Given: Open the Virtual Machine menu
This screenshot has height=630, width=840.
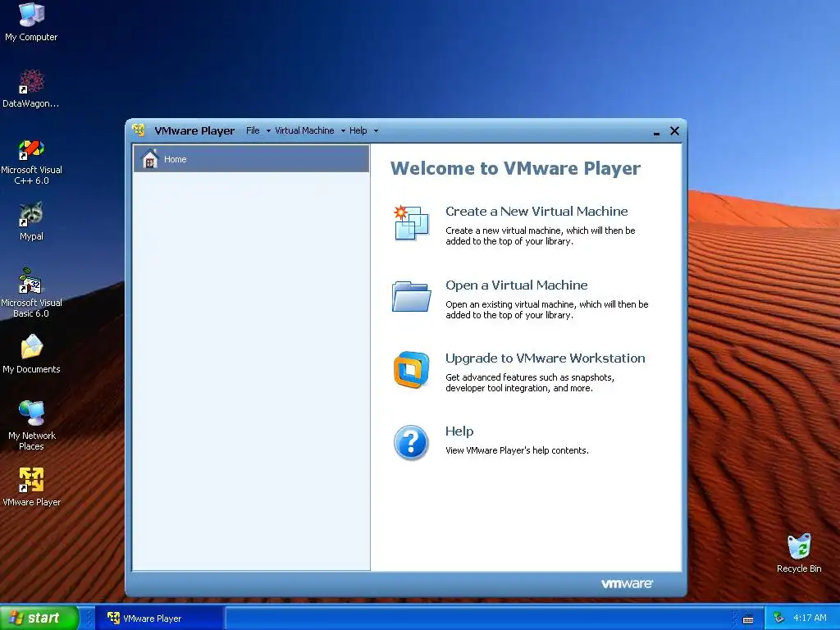Looking at the screenshot, I should [x=304, y=130].
